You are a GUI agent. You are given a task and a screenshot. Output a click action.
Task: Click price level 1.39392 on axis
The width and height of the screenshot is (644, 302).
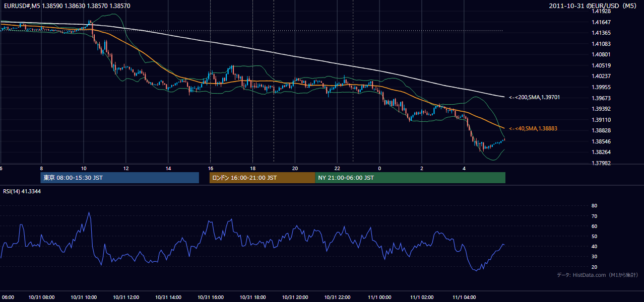[x=601, y=109]
